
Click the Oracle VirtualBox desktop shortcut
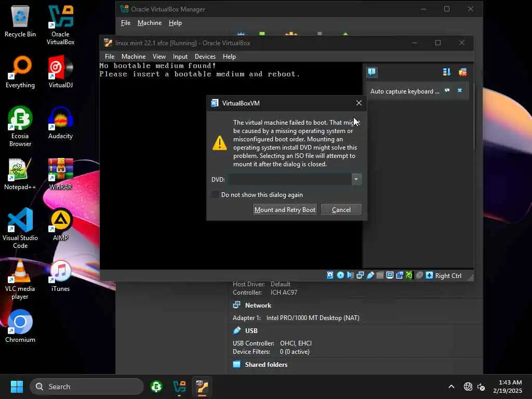(60, 25)
